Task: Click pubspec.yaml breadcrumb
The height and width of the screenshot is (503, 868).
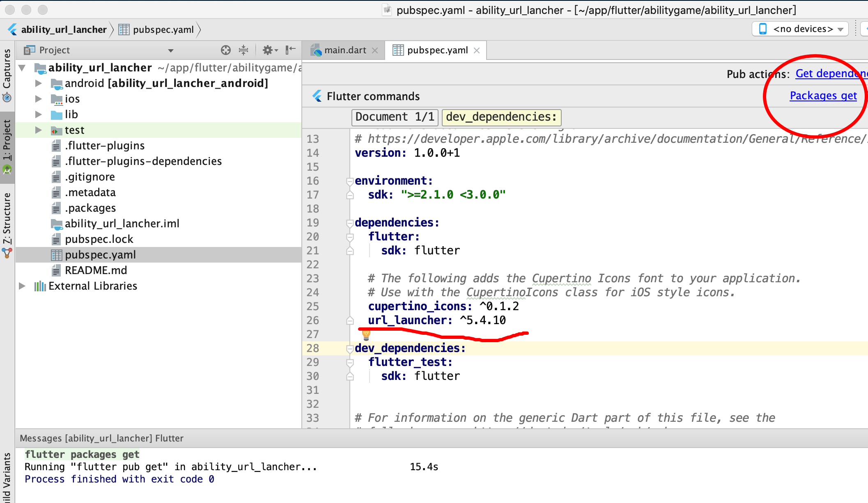Action: pos(163,30)
